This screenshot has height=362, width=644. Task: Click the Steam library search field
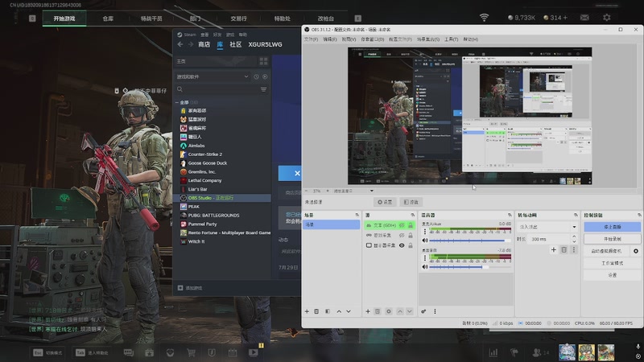click(217, 89)
